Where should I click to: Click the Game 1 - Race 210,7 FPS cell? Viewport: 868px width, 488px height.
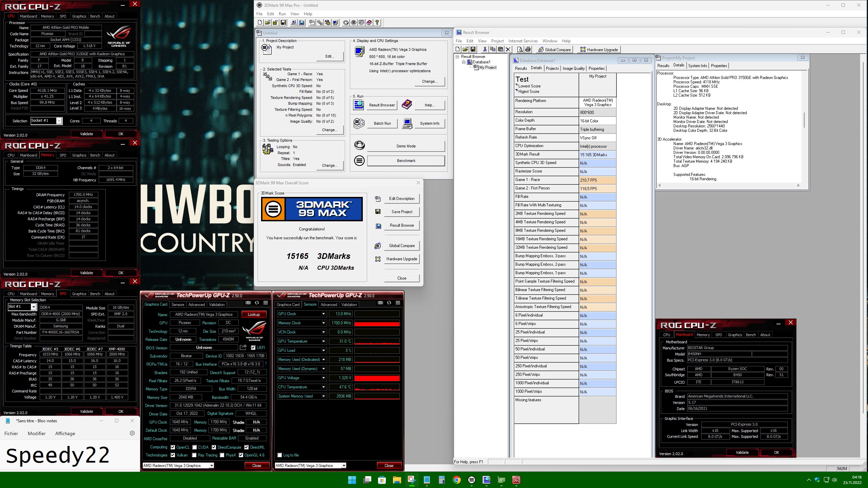597,180
